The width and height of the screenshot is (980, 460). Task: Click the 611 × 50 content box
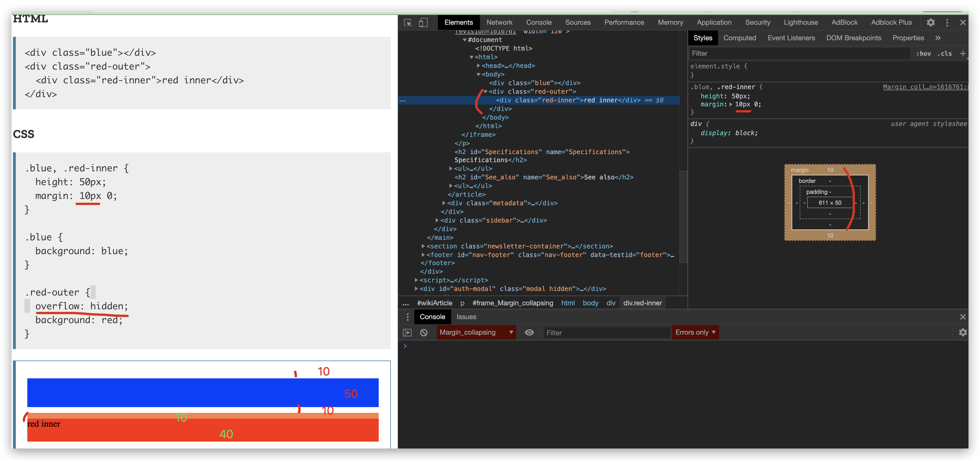click(830, 203)
